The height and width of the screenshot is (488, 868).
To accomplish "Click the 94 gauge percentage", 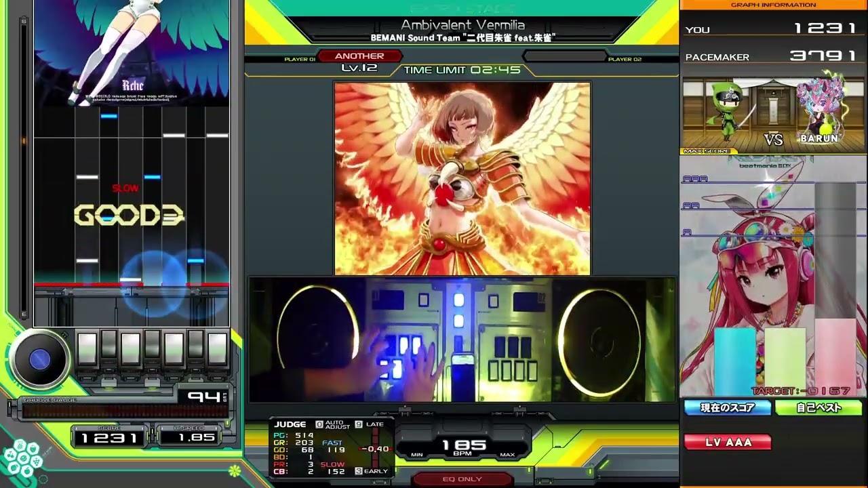I will click(203, 397).
